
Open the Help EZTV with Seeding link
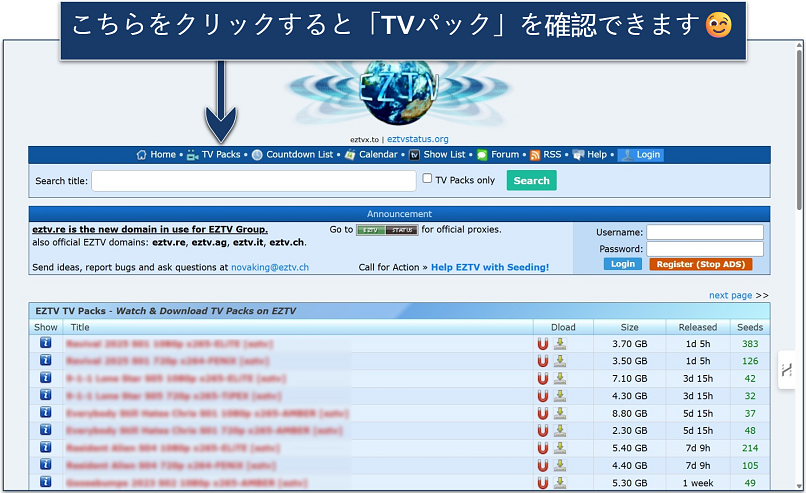point(489,267)
